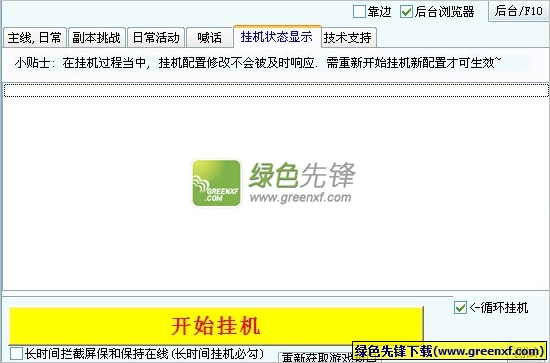Screen dimensions: 550x363
Task: Open the 技术支持 tab
Action: tap(348, 38)
